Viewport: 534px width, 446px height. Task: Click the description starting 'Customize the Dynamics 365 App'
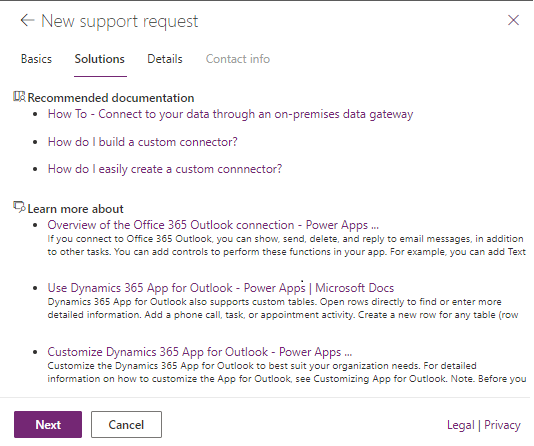(x=286, y=372)
